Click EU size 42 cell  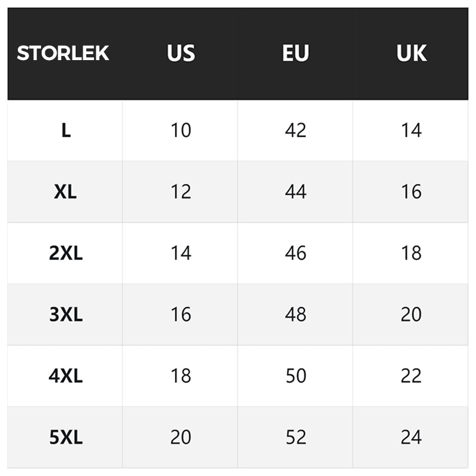pos(296,130)
